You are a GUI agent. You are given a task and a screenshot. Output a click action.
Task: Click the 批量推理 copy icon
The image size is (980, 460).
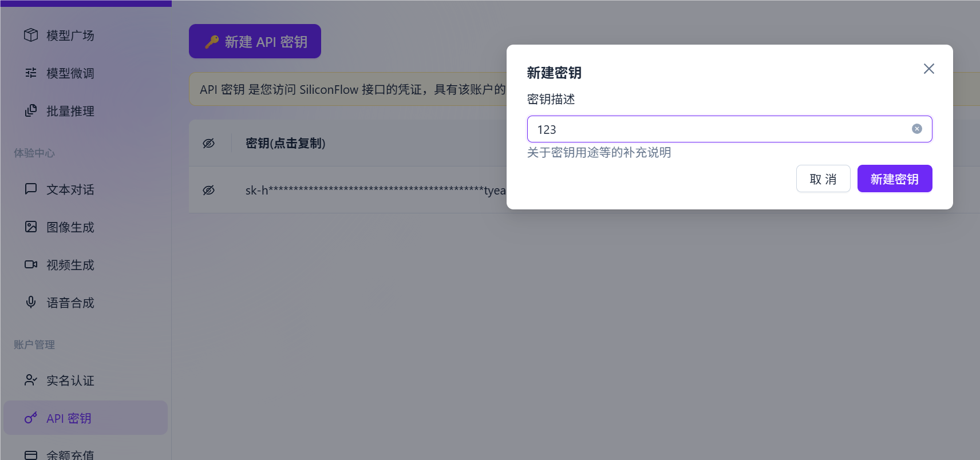click(31, 110)
